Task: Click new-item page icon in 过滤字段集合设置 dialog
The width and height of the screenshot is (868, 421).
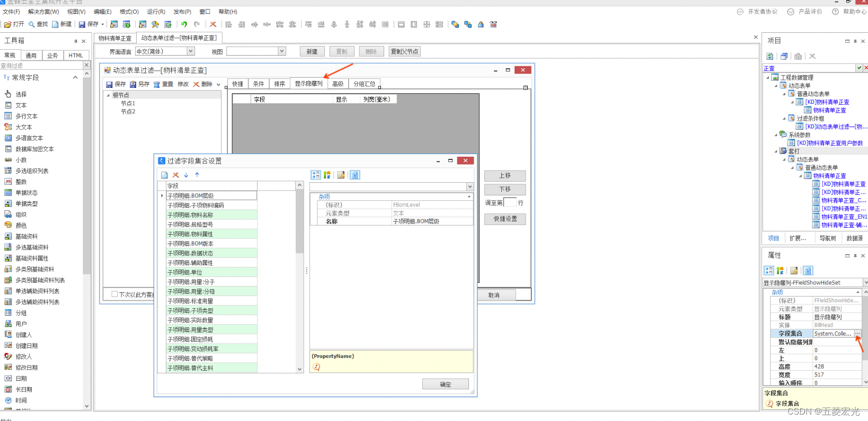Action: pyautogui.click(x=164, y=175)
